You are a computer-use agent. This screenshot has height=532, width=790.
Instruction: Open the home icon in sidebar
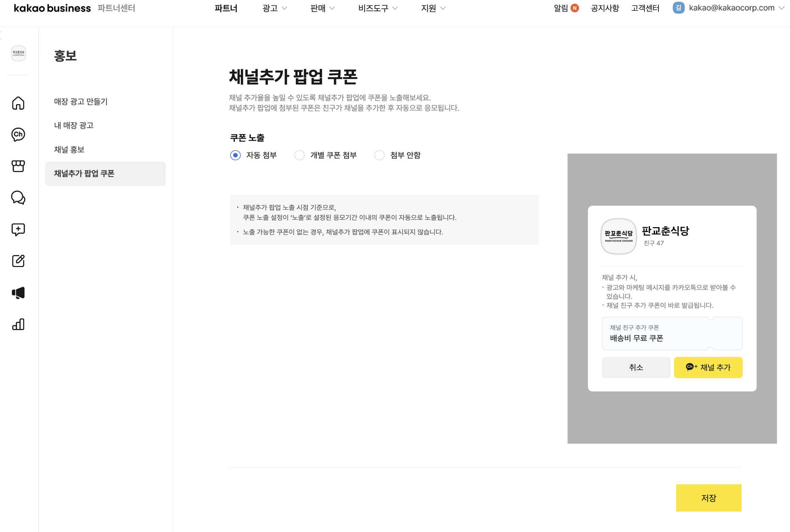click(18, 103)
